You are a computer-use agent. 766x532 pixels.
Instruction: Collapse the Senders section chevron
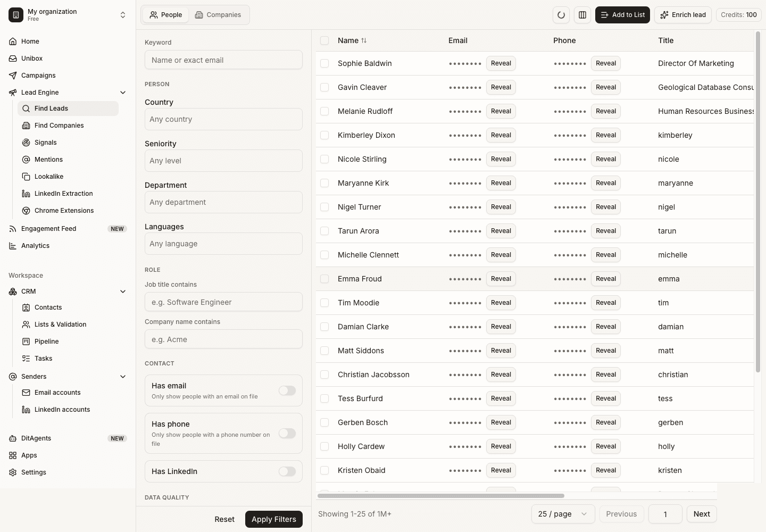123,377
